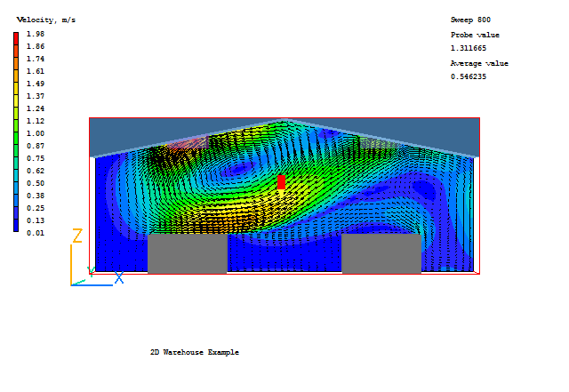569x392 pixels.
Task: Select the probe reading 1.311665
Action: [x=469, y=48]
